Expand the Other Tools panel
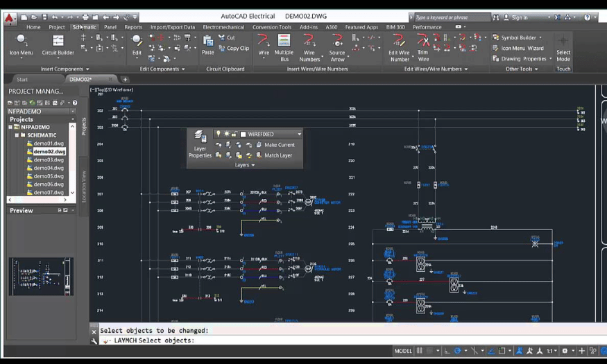Image resolution: width=607 pixels, height=364 pixels. pos(522,69)
